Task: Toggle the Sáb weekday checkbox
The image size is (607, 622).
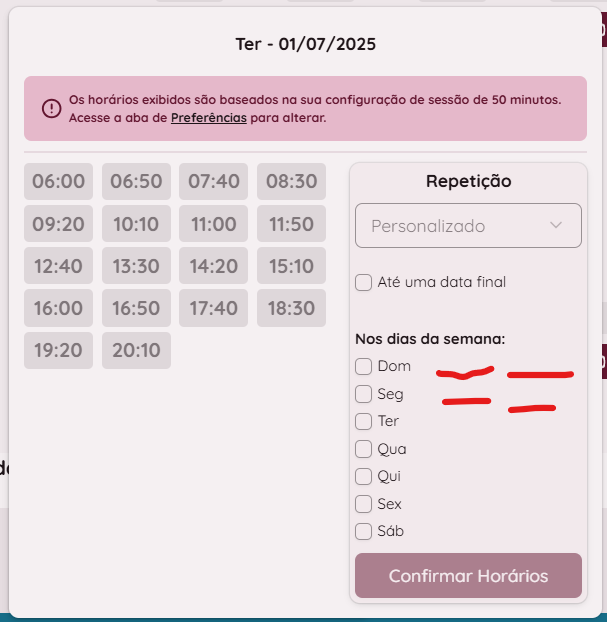Action: pos(364,531)
